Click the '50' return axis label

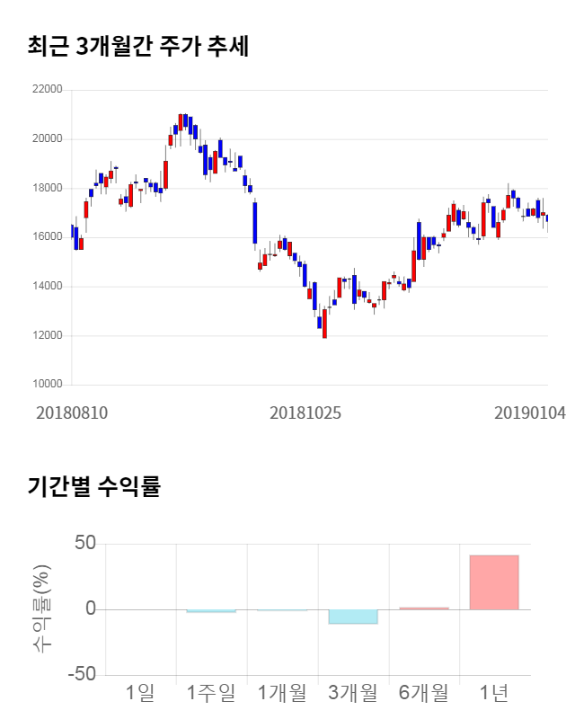point(86,544)
